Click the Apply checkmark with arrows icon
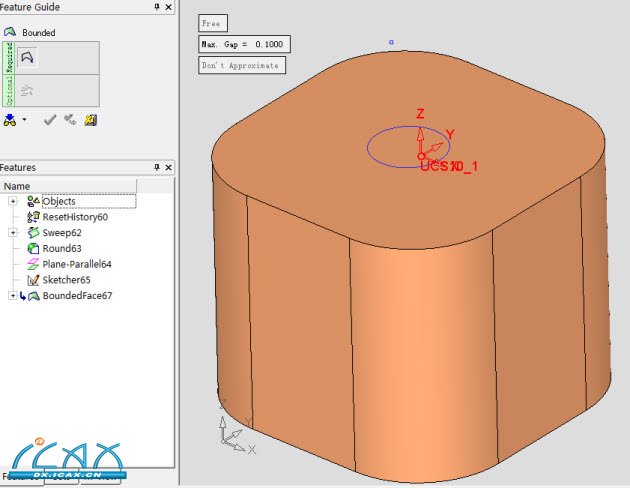Viewport: 630px width, 488px height. (70, 120)
